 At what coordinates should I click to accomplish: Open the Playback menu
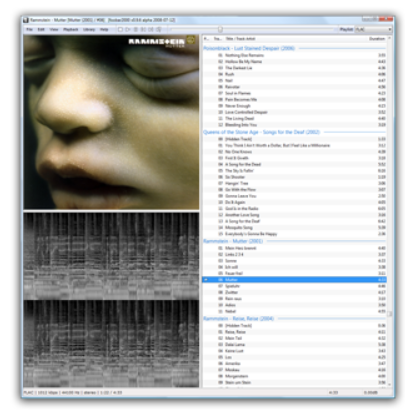(x=71, y=30)
